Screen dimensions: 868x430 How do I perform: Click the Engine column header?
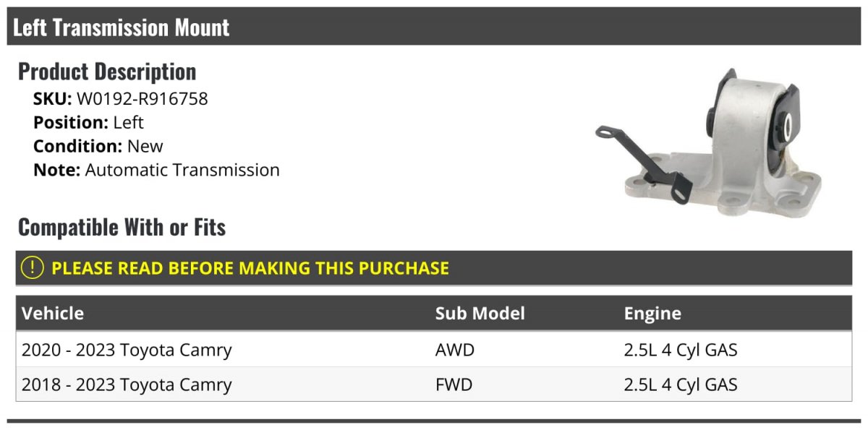click(652, 314)
